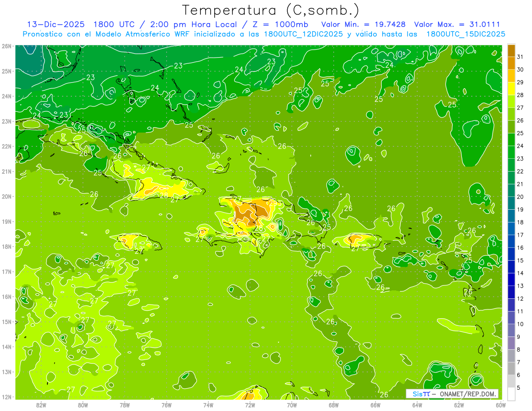The height and width of the screenshot is (411, 532).
Task: Click the color bar label "17"
Action: tap(520, 235)
